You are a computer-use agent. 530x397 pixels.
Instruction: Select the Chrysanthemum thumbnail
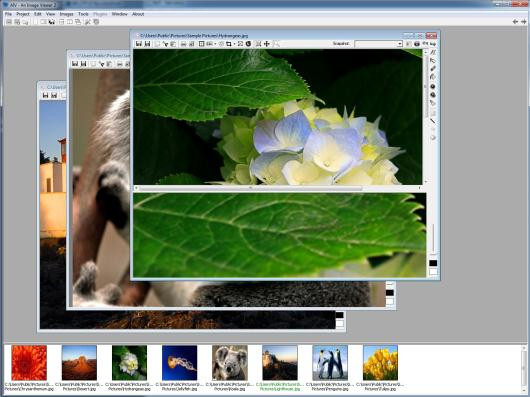pos(29,363)
